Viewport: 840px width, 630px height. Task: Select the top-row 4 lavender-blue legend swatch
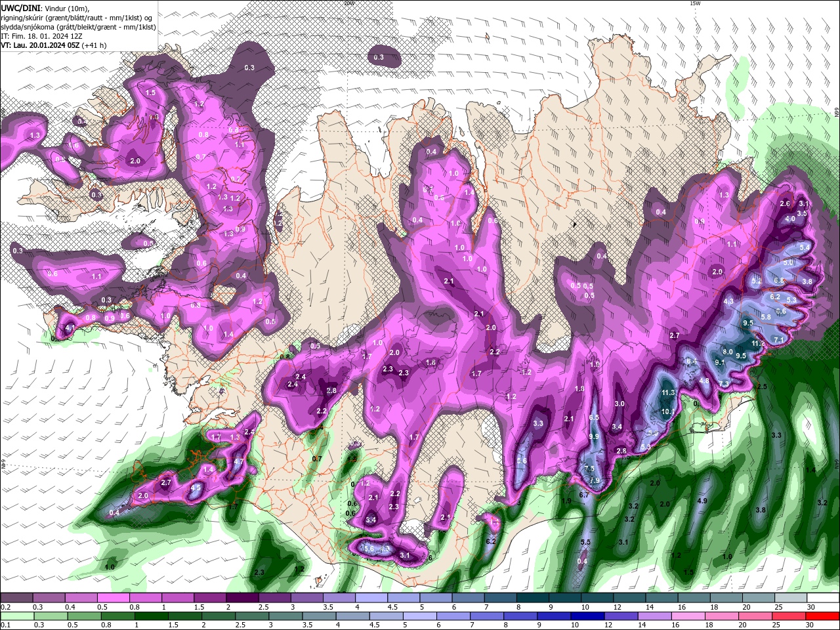coord(371,597)
